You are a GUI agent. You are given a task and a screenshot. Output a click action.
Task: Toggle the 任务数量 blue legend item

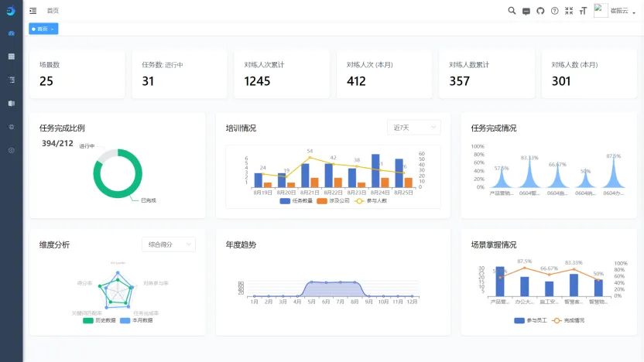tap(296, 200)
